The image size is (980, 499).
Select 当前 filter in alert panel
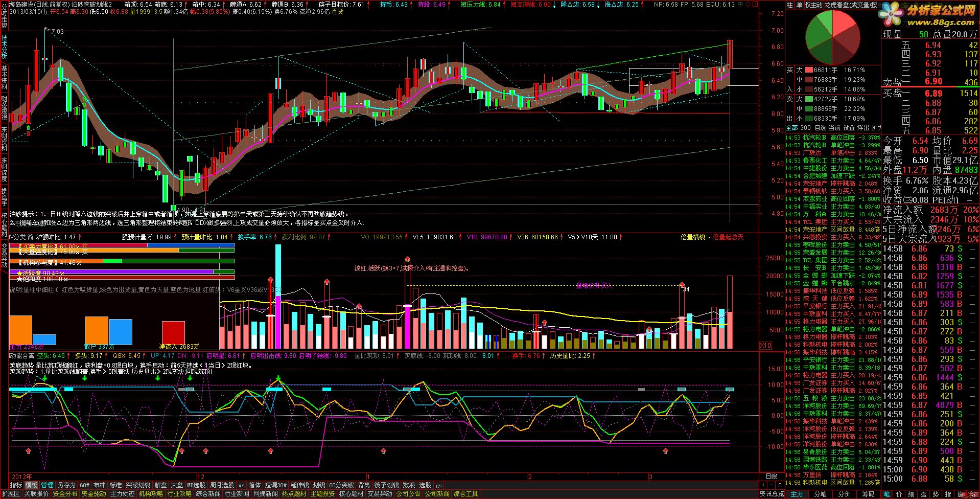tap(834, 127)
